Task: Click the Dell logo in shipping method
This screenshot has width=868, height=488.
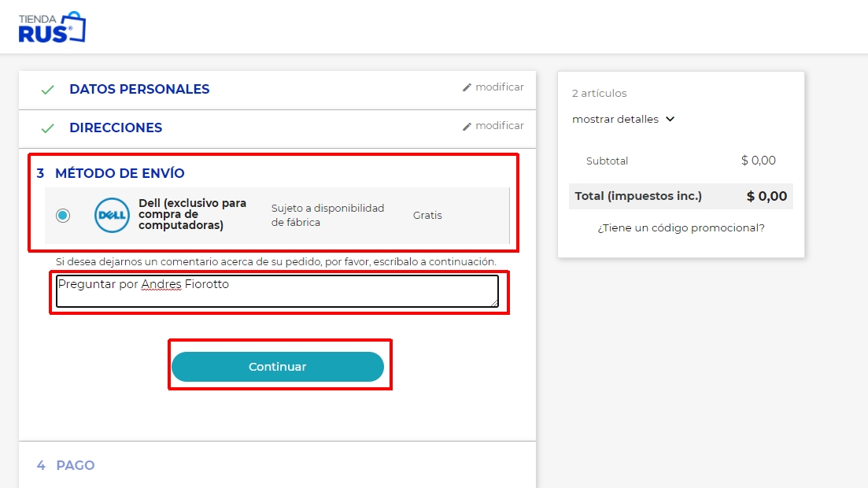Action: click(x=112, y=215)
